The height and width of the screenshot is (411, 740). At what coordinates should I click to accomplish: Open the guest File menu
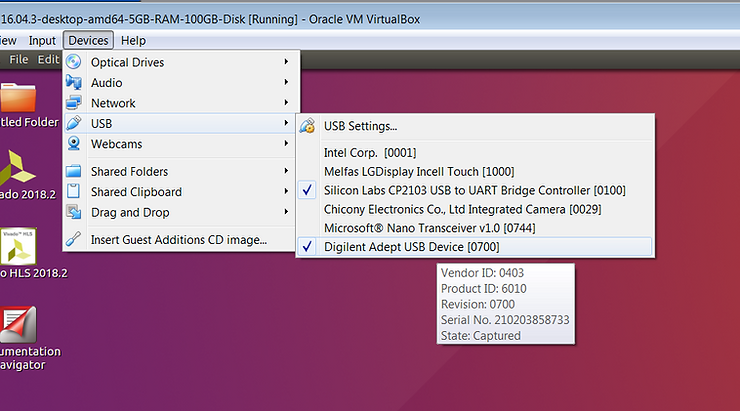19,59
